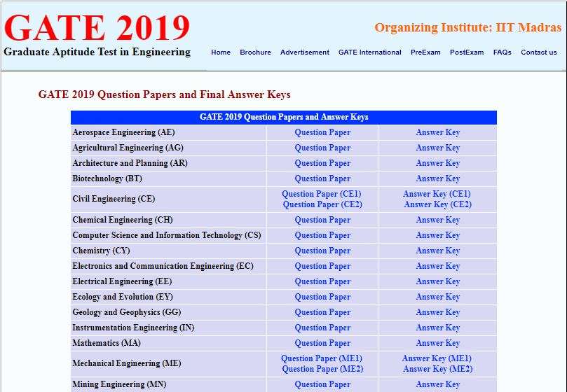The height and width of the screenshot is (392, 567).
Task: Open Aerospace Engineering Question Paper
Action: point(322,132)
